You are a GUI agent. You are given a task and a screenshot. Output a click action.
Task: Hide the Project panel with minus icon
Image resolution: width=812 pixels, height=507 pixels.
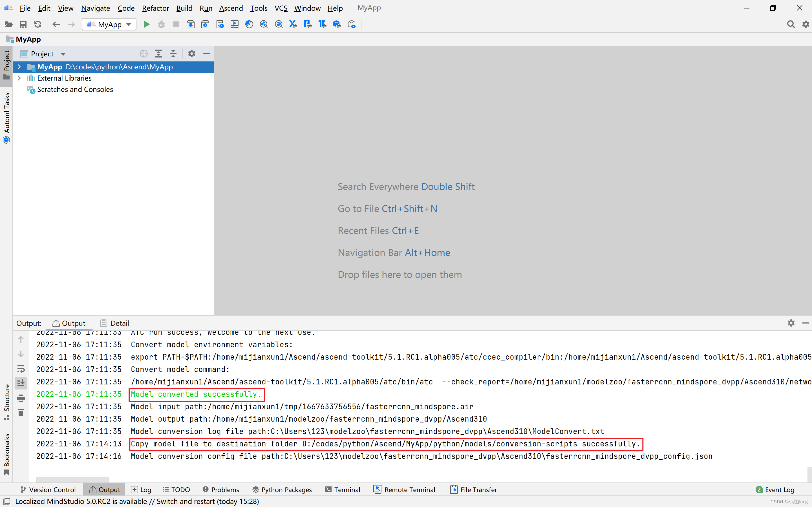pos(206,54)
